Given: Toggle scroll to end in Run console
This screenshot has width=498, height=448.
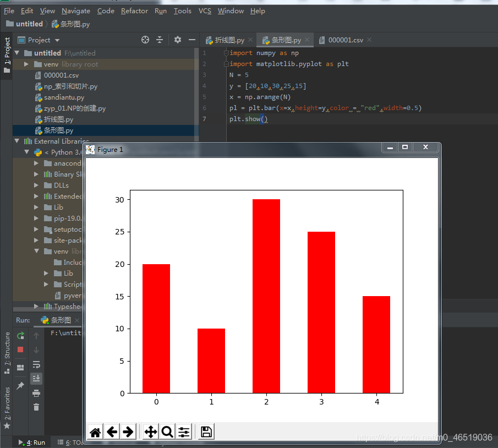Looking at the screenshot, I should point(36,378).
